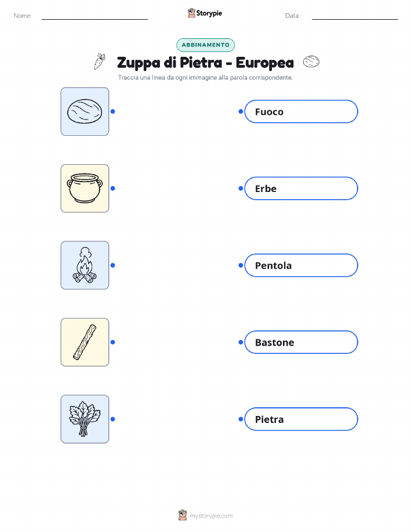This screenshot has width=411, height=532.
Task: Click the blue dot beside the campfire tile
Action: tap(113, 265)
